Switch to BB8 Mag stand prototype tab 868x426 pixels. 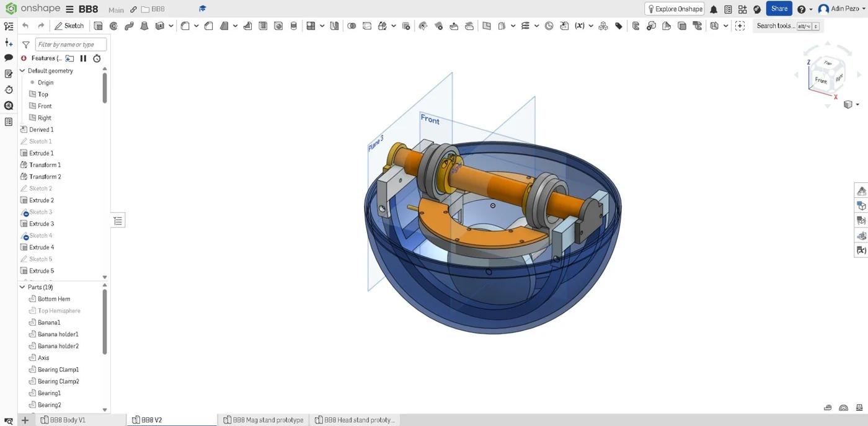[x=263, y=420]
